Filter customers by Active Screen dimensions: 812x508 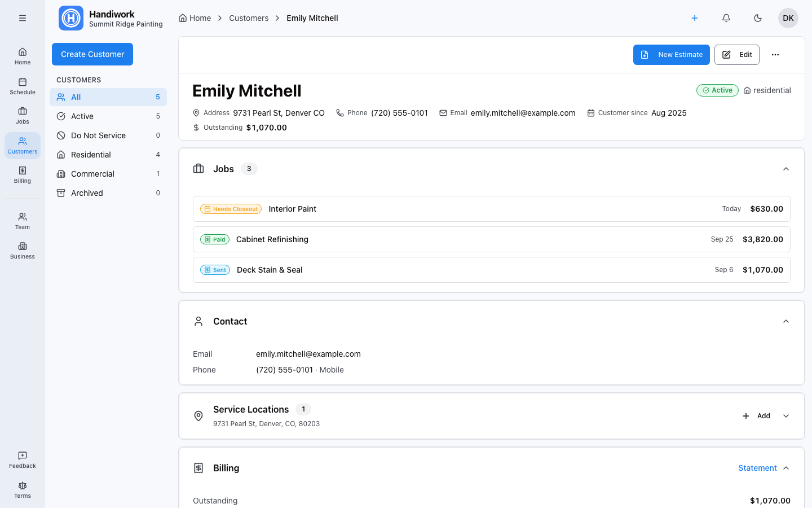pyautogui.click(x=108, y=116)
